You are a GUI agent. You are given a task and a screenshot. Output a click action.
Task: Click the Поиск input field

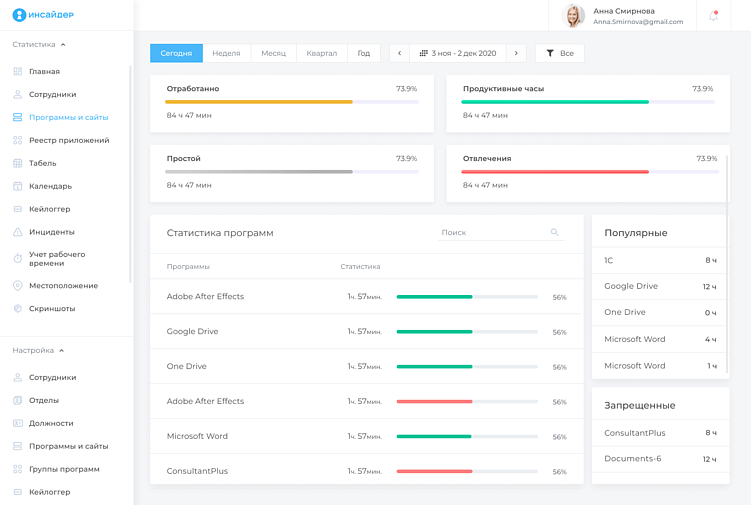click(501, 232)
